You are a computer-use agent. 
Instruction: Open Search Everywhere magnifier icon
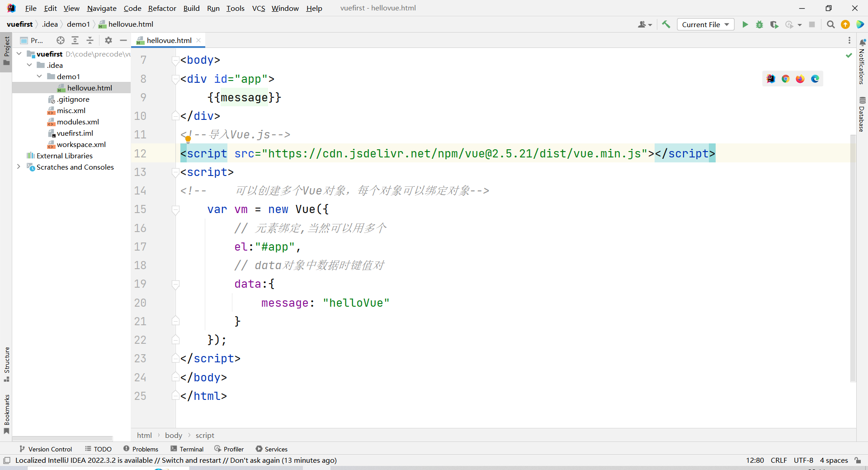pos(830,24)
